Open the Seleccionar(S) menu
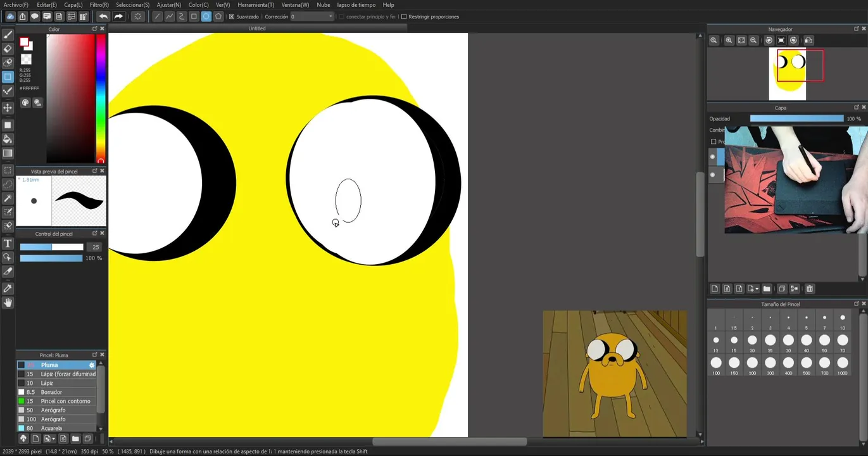 point(133,5)
